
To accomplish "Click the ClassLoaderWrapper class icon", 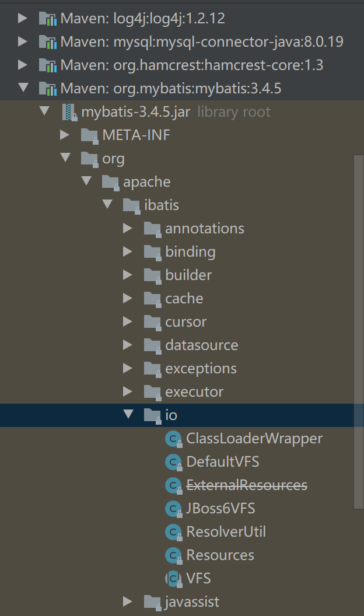I will point(173,438).
